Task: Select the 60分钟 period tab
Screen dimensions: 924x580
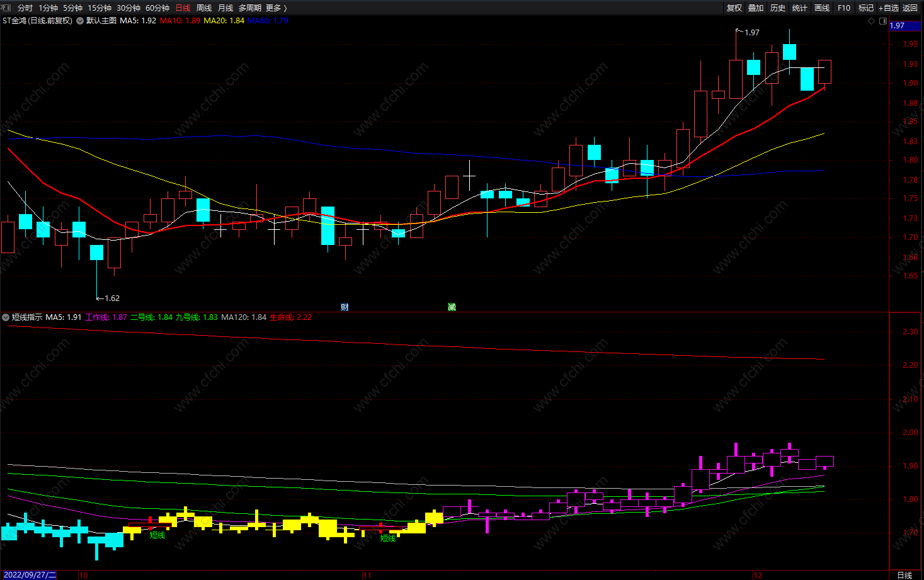Action: tap(157, 8)
